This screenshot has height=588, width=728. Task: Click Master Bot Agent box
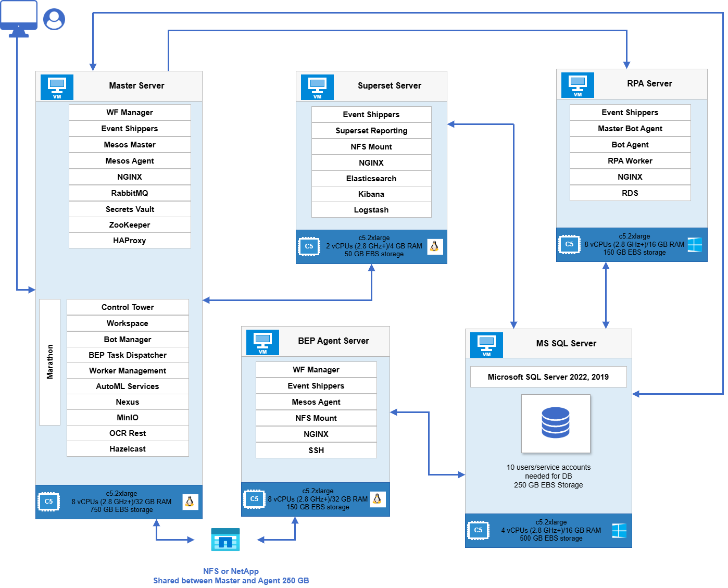[630, 129]
